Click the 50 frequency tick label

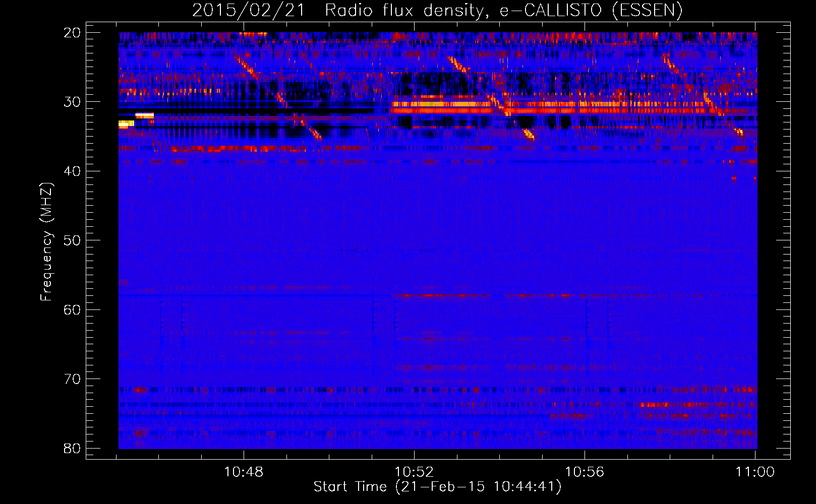tap(72, 240)
